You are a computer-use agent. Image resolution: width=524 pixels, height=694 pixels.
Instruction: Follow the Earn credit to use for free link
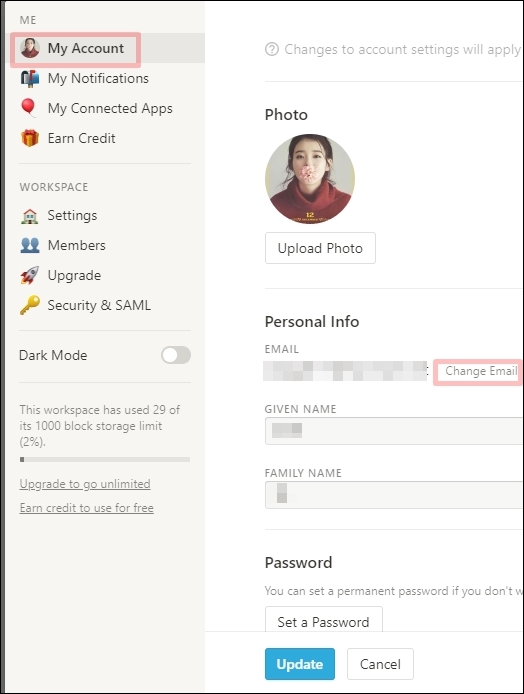click(87, 508)
